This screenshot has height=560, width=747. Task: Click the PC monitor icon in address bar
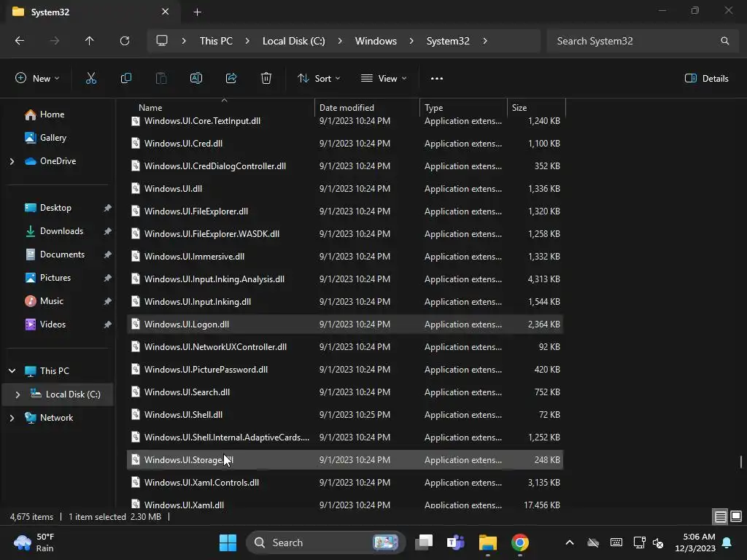[x=162, y=41]
